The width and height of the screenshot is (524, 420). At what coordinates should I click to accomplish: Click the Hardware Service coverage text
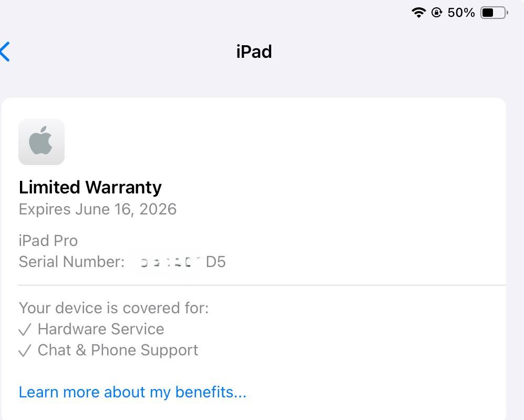point(101,329)
